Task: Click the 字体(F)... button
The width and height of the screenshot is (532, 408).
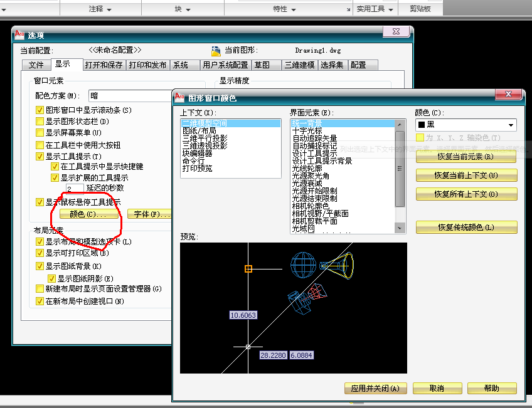Action: 151,214
